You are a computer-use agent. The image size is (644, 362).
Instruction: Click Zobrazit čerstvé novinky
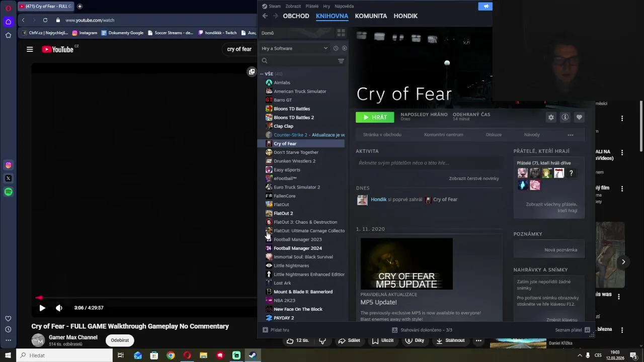(474, 178)
